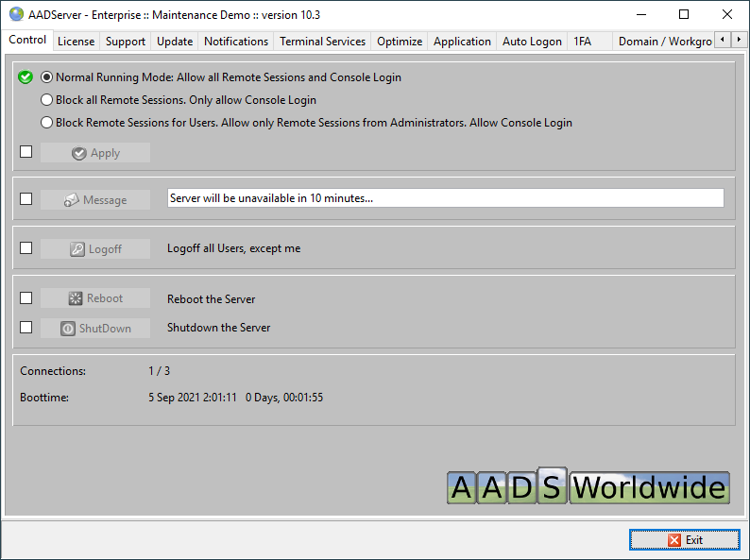Viewport: 750px width, 560px height.
Task: Open the Optimize tab
Action: pyautogui.click(x=400, y=42)
